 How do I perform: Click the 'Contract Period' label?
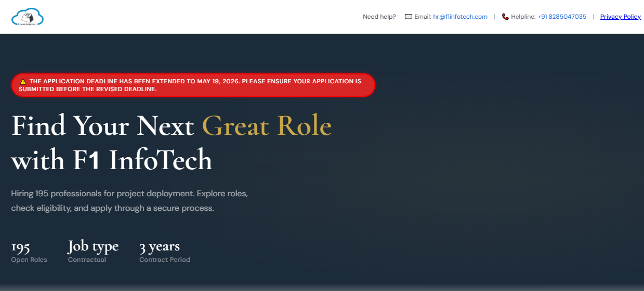165,260
